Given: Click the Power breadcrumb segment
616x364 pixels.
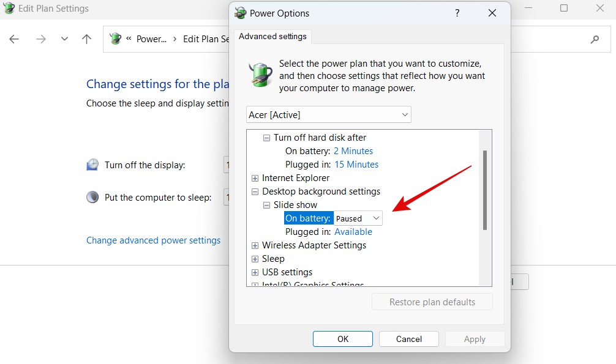Looking at the screenshot, I should (151, 39).
